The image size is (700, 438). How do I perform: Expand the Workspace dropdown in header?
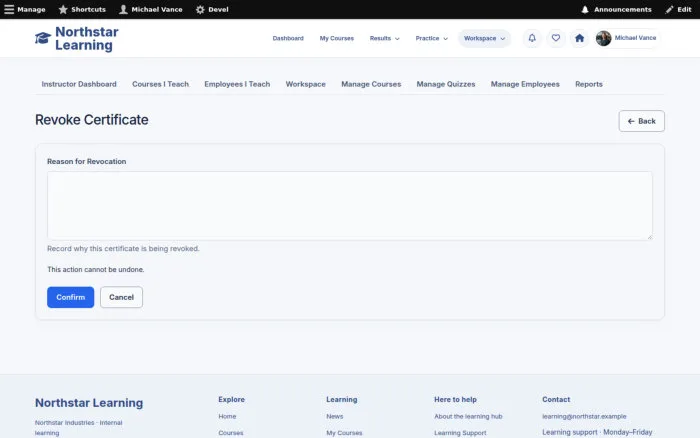click(484, 38)
